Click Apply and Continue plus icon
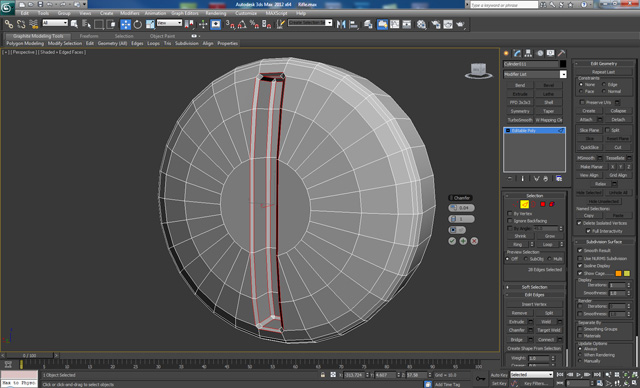This screenshot has height=388, width=640. point(463,241)
